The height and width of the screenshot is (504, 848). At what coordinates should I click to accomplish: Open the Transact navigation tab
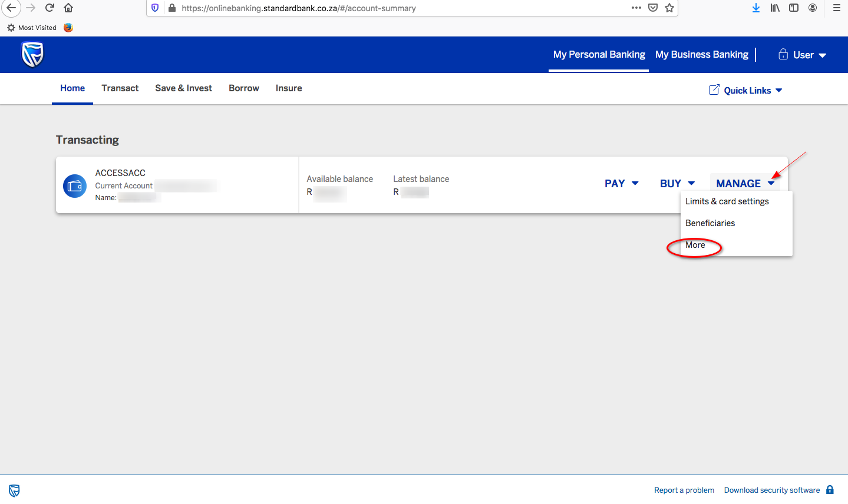click(120, 88)
